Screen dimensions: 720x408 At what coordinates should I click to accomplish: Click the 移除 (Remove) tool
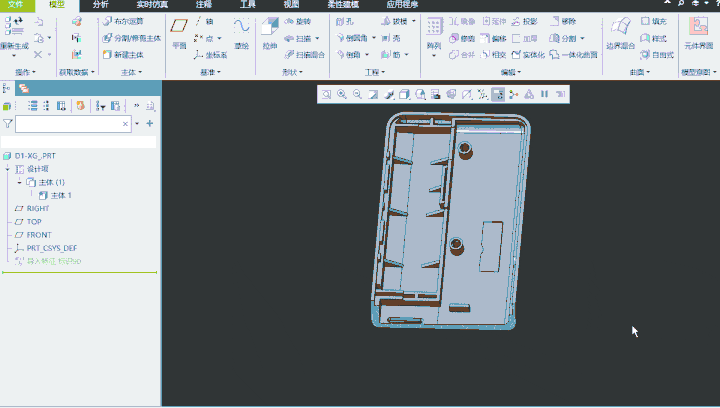click(x=563, y=21)
